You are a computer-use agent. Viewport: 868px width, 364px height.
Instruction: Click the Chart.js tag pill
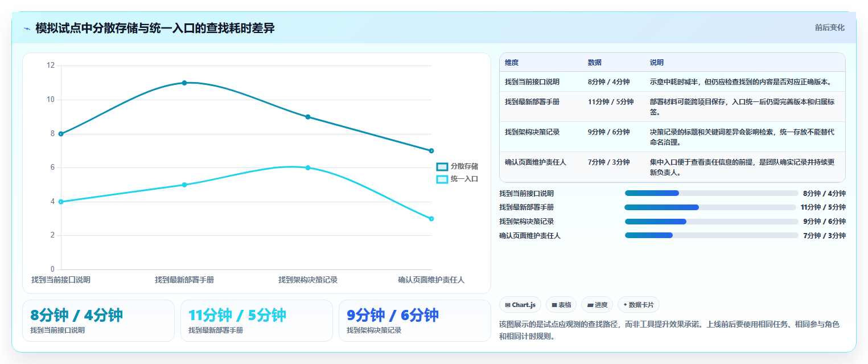pyautogui.click(x=520, y=305)
